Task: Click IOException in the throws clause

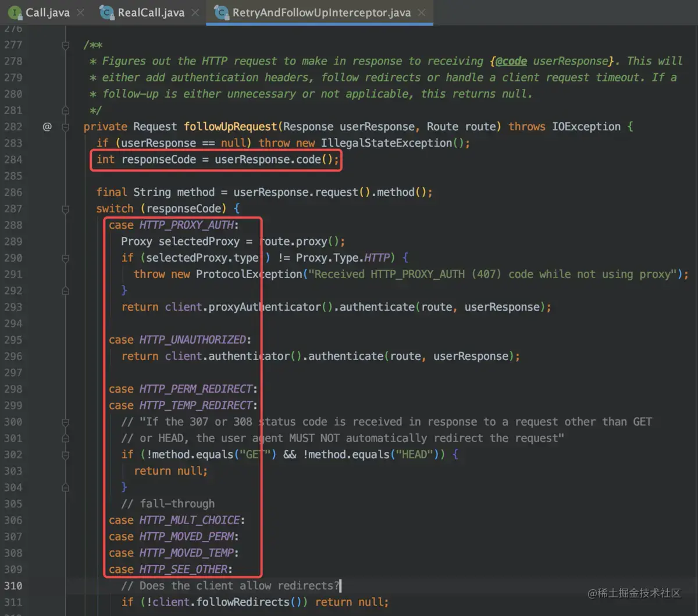Action: (x=586, y=126)
